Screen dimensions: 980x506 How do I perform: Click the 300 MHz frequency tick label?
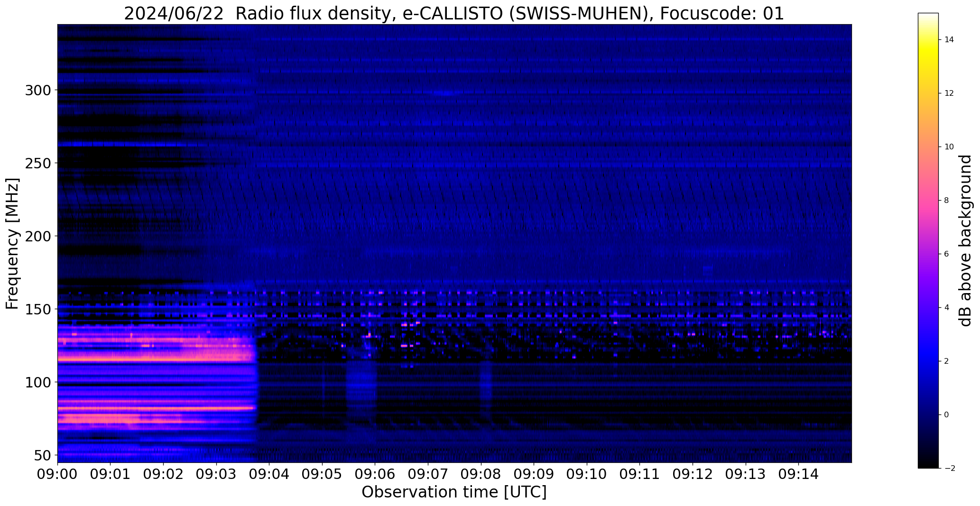click(x=38, y=90)
